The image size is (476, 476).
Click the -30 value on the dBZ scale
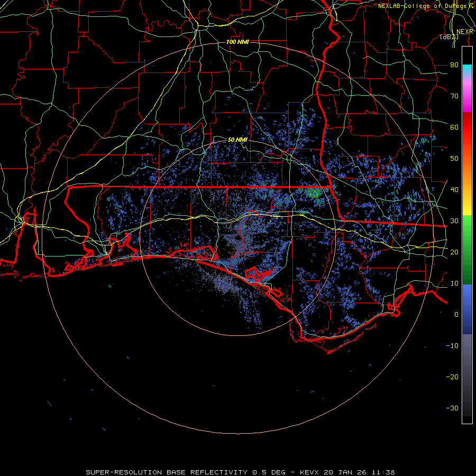(452, 408)
